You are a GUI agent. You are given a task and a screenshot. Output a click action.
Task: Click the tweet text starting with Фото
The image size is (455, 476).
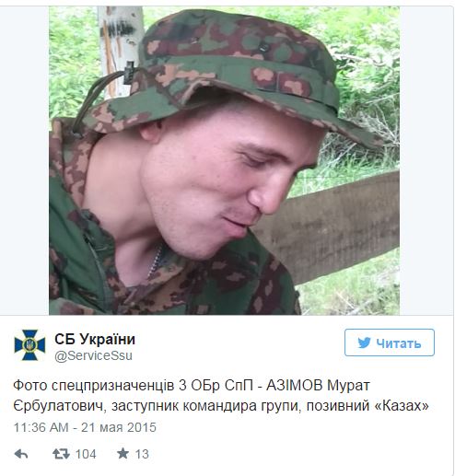click(x=221, y=395)
